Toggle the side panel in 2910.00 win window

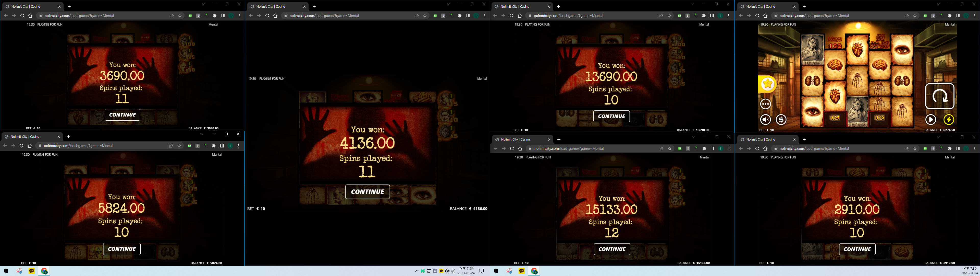tap(958, 149)
